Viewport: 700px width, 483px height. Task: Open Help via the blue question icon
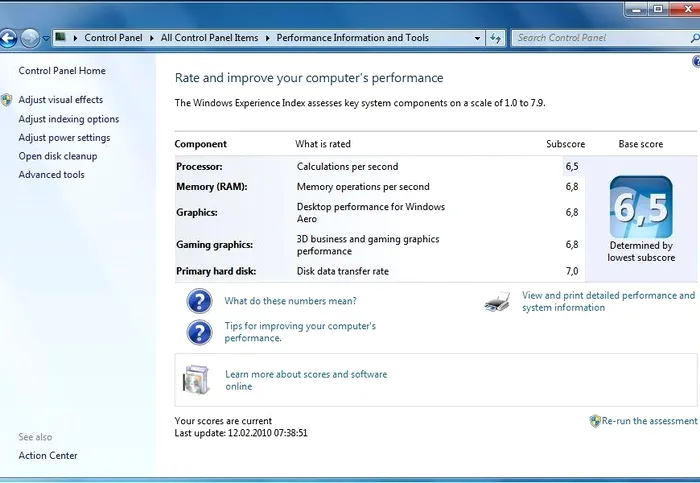pyautogui.click(x=696, y=61)
